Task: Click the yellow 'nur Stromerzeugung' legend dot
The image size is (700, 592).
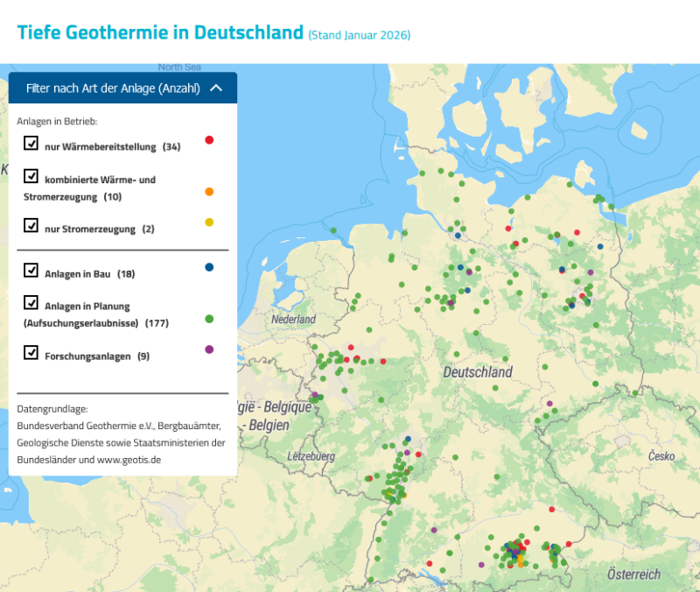Action: (x=209, y=222)
